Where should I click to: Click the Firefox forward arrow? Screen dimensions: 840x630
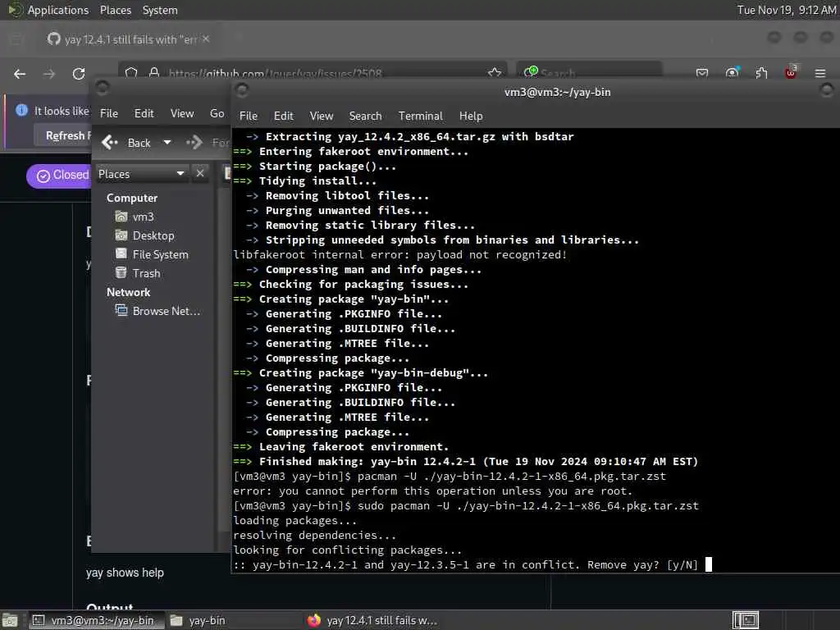[49, 74]
